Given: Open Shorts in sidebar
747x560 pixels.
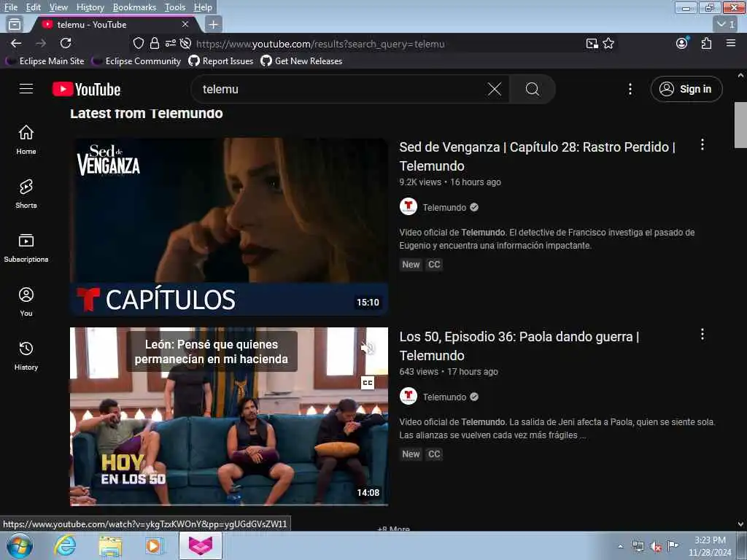Looking at the screenshot, I should [x=26, y=193].
